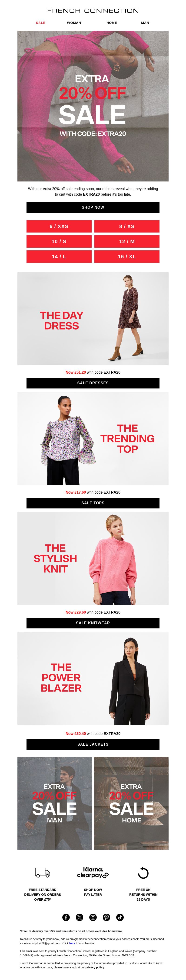Open the Pinterest social icon
This screenshot has height=980, width=186.
(x=106, y=917)
